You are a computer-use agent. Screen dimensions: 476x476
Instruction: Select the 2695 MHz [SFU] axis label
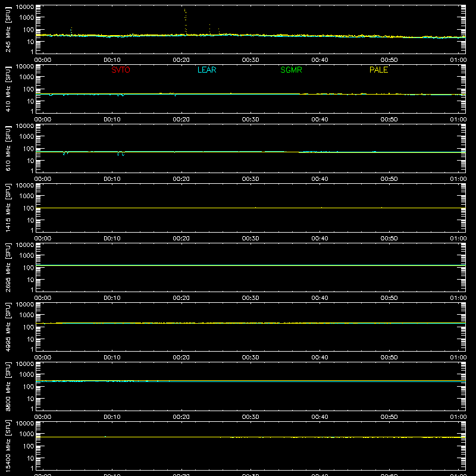8,267
